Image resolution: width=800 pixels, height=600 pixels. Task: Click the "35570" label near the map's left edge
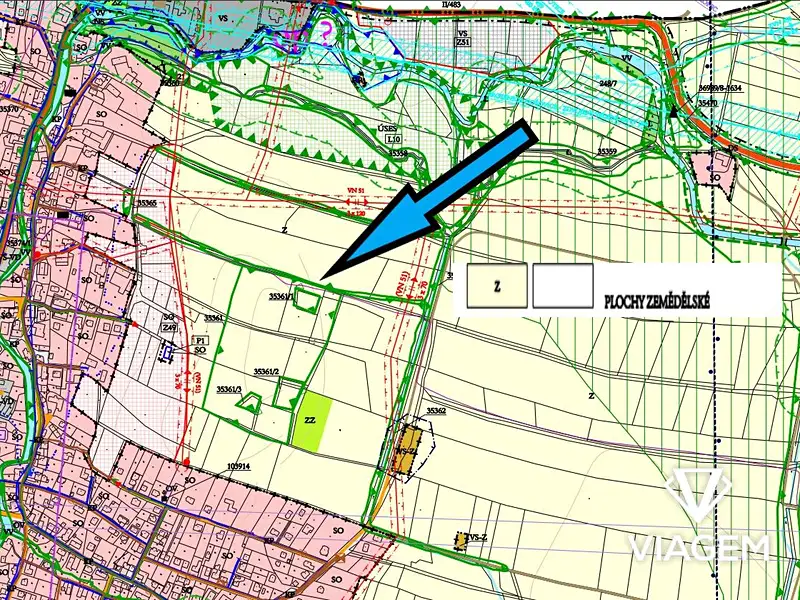(x=9, y=109)
